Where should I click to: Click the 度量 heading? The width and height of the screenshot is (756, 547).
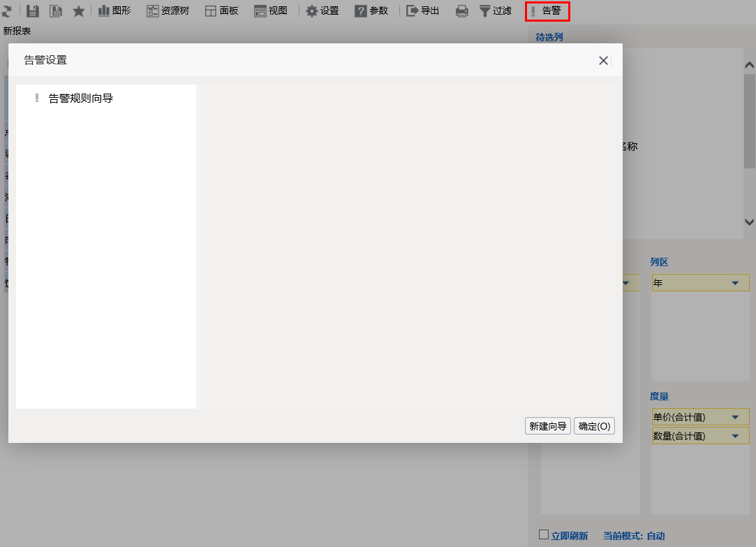pos(659,396)
